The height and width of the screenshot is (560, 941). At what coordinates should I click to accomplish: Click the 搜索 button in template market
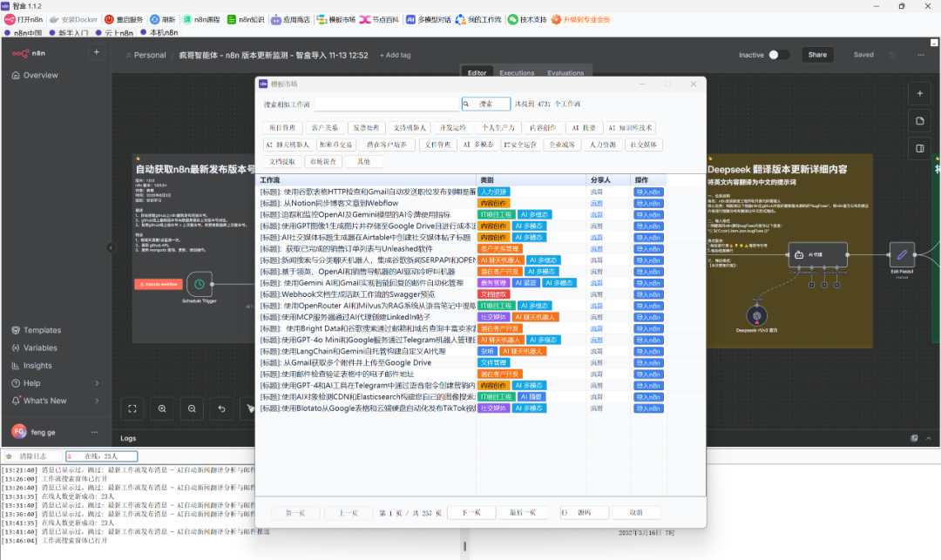click(485, 104)
